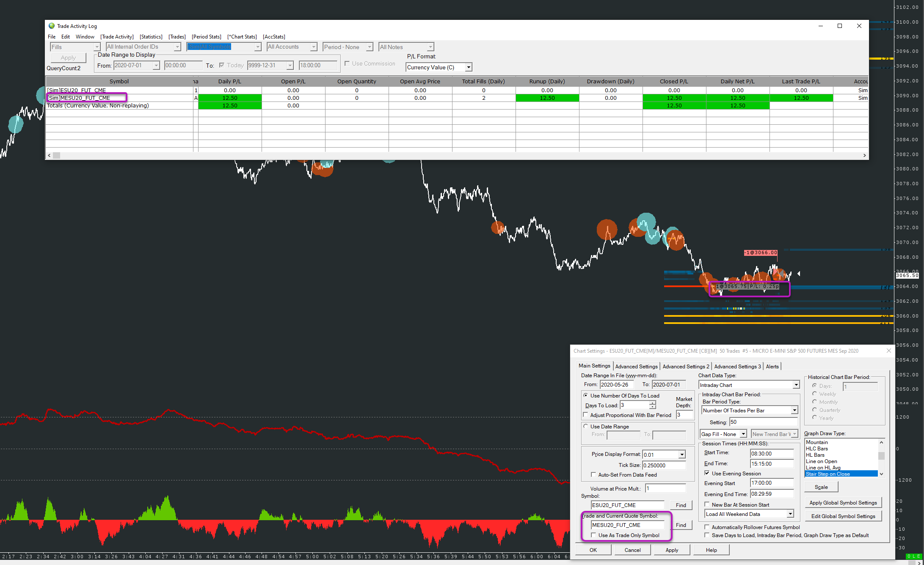Click the Days To Load input field
Viewport: 924px width, 565px height.
point(634,405)
